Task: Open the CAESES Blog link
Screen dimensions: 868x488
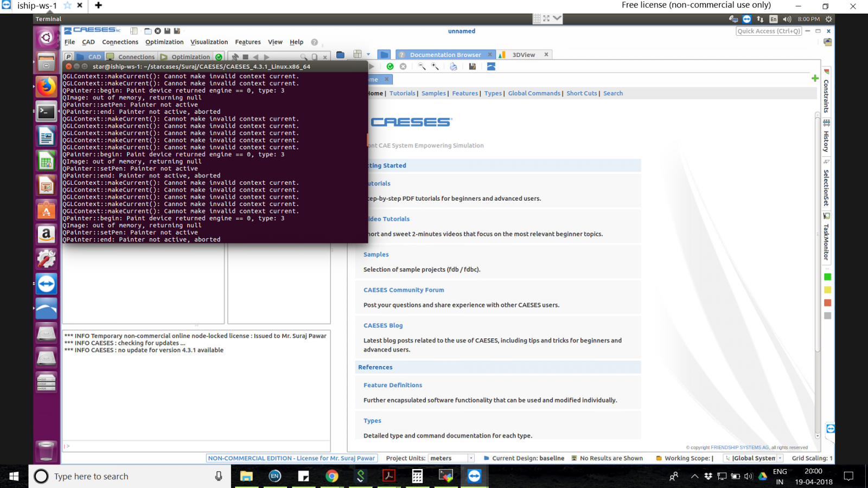Action: pos(383,325)
